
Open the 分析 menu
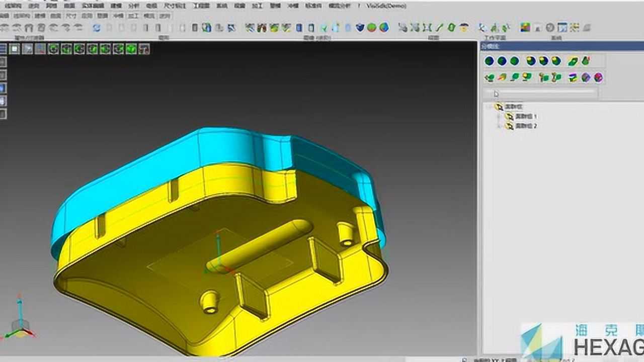pos(133,6)
